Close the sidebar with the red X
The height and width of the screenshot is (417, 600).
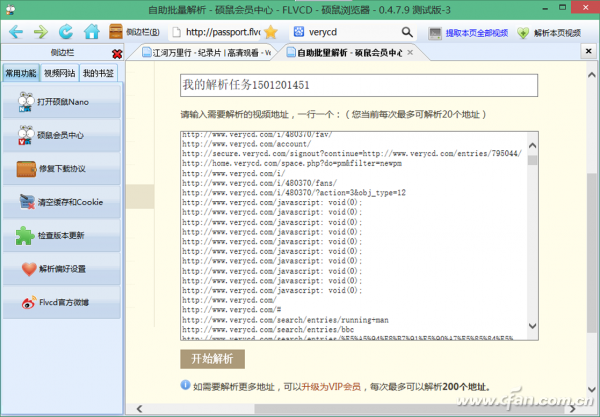[117, 54]
